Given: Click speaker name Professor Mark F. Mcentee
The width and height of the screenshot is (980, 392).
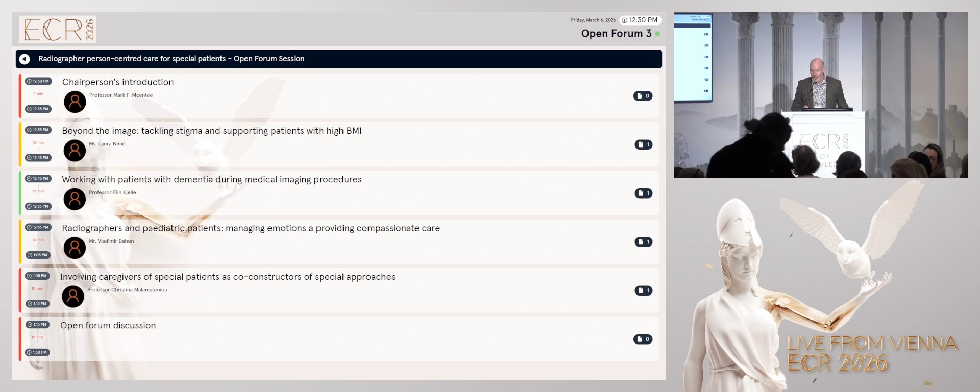Looking at the screenshot, I should 121,95.
